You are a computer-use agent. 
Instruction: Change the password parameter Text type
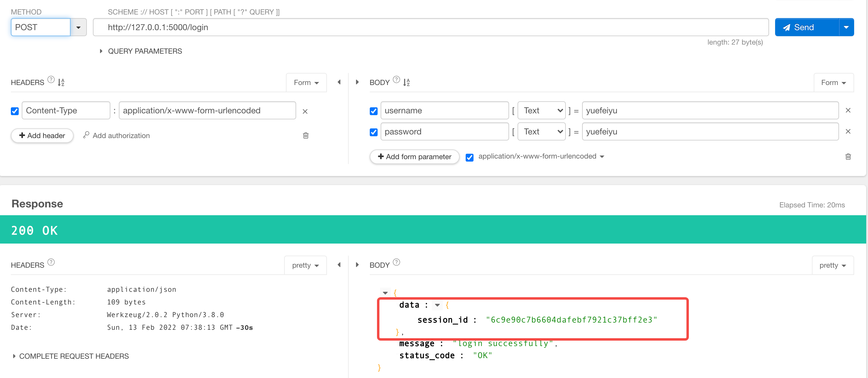[x=541, y=132]
